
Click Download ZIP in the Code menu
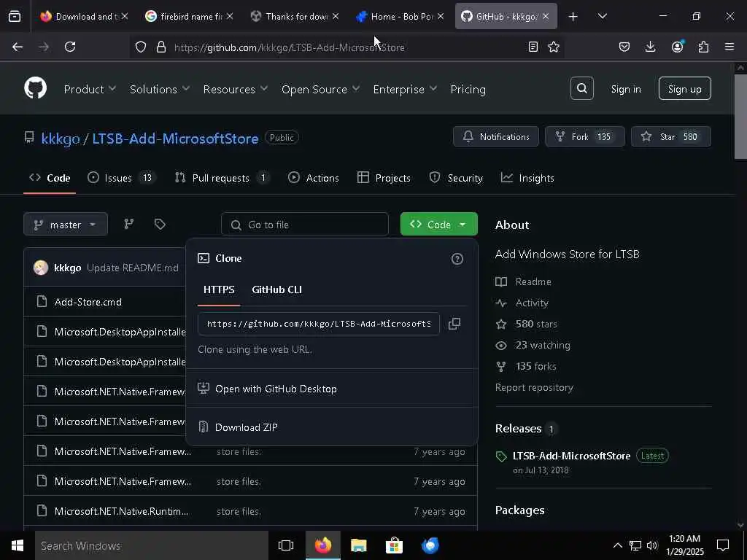coord(247,427)
